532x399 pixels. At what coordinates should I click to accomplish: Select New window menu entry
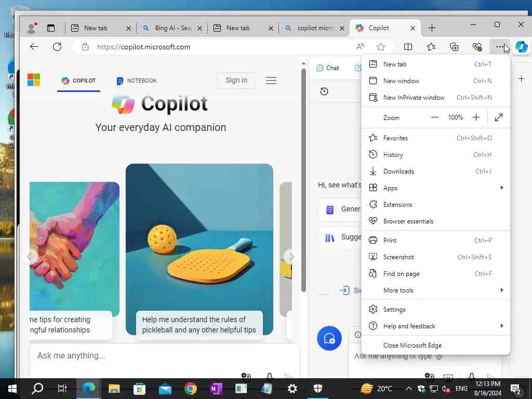tap(436, 81)
